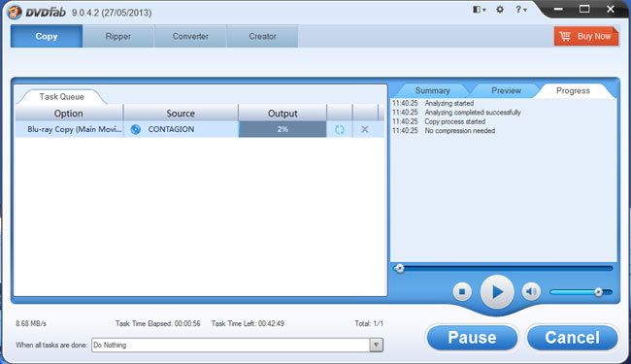The height and width of the screenshot is (364, 631).
Task: Minimize the DVDFab window
Action: click(558, 10)
